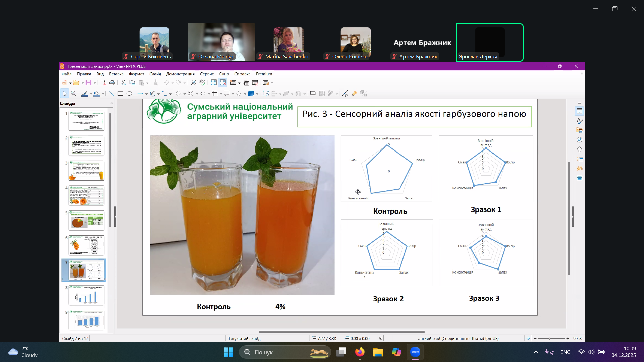
Task: Select the Rectangle shape tool
Action: point(120,94)
